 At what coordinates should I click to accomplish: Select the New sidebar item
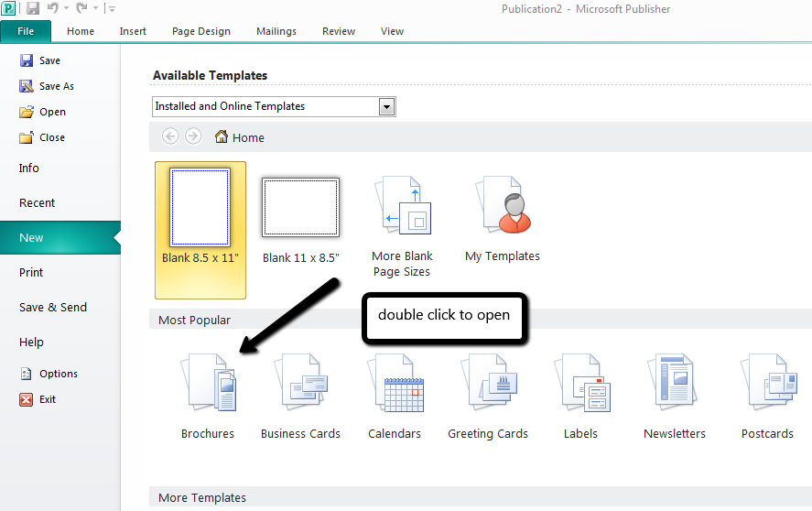[60, 237]
